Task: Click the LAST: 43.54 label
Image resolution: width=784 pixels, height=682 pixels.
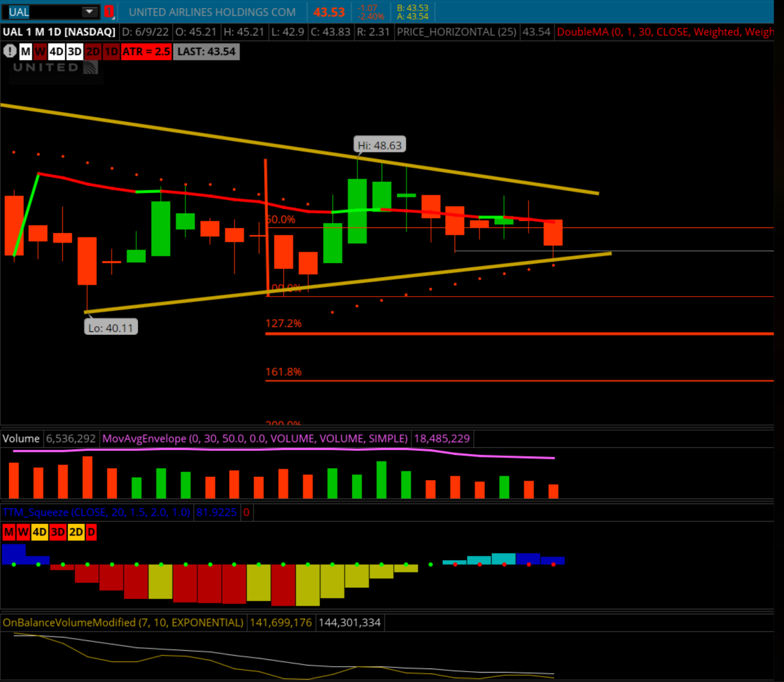Action: pos(206,51)
